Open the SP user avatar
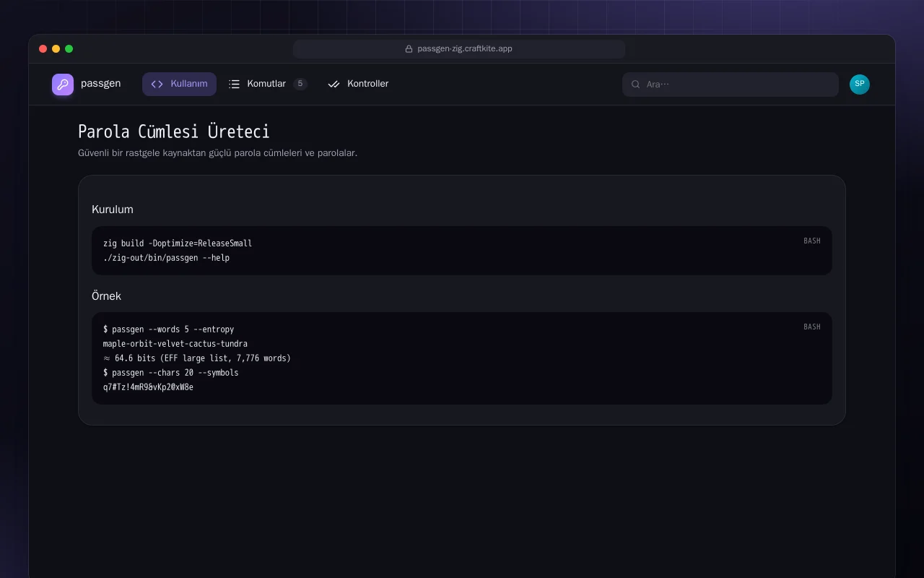This screenshot has width=924, height=578. pos(860,85)
